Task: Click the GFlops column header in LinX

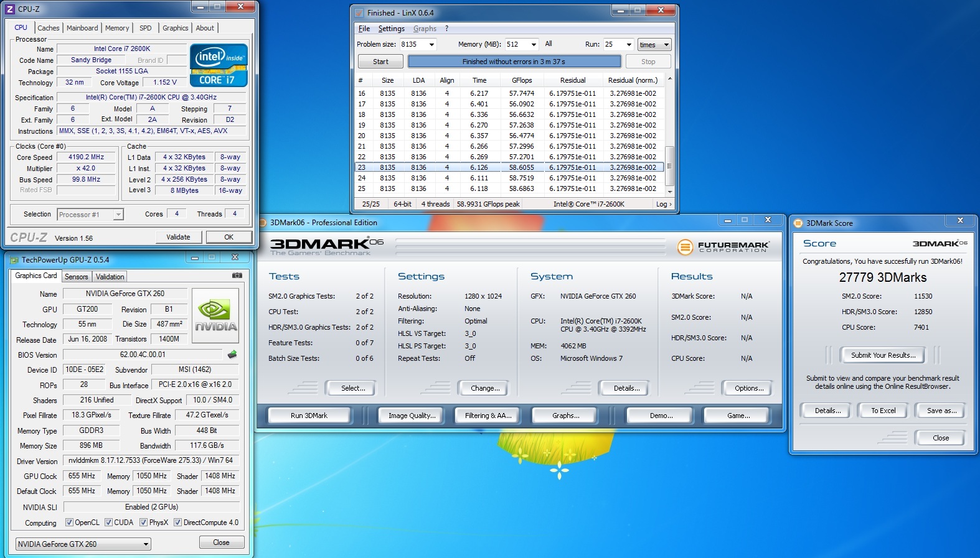Action: (x=522, y=80)
